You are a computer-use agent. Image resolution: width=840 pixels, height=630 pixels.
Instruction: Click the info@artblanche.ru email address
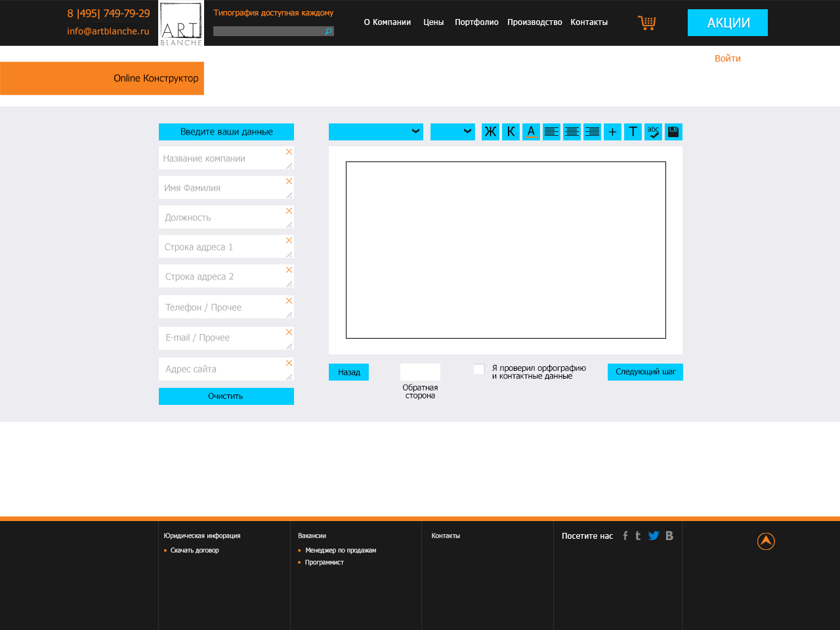(108, 31)
